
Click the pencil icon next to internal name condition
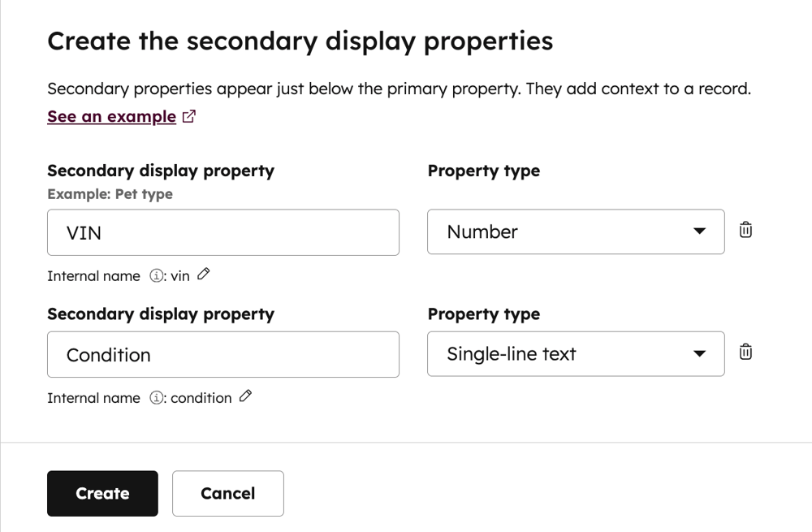click(x=246, y=397)
